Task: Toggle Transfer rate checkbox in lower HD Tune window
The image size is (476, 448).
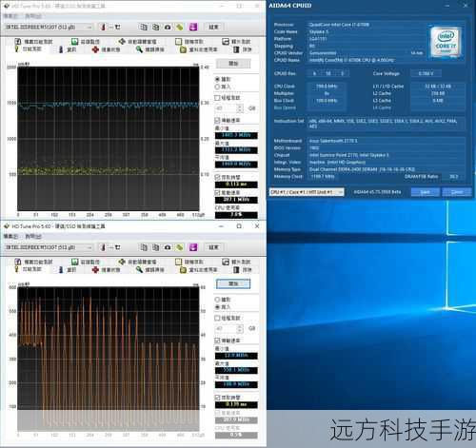Action: pyautogui.click(x=217, y=341)
